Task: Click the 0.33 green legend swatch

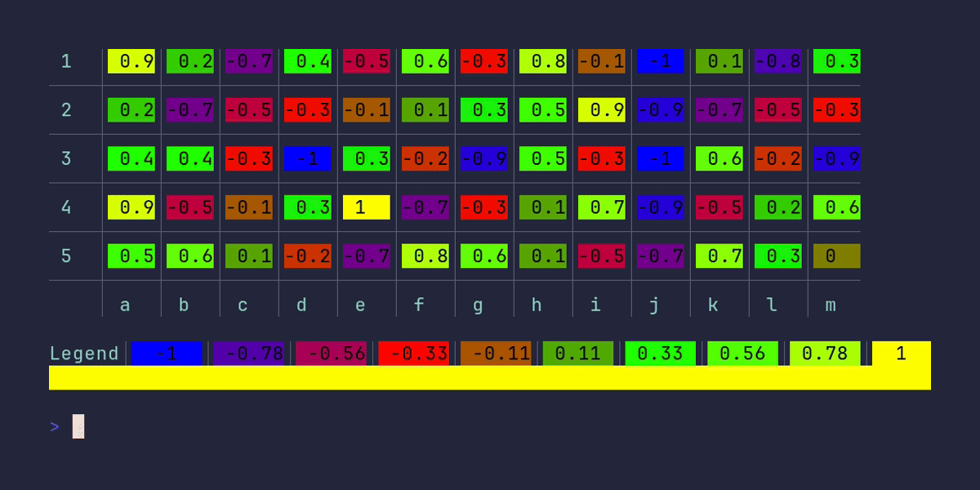Action: 661,354
